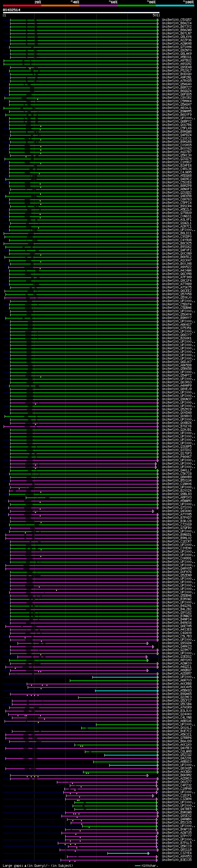Select label UniRef100_P46467
Image resolution: width=197 pixels, height=868 pixels.
pos(176,457)
